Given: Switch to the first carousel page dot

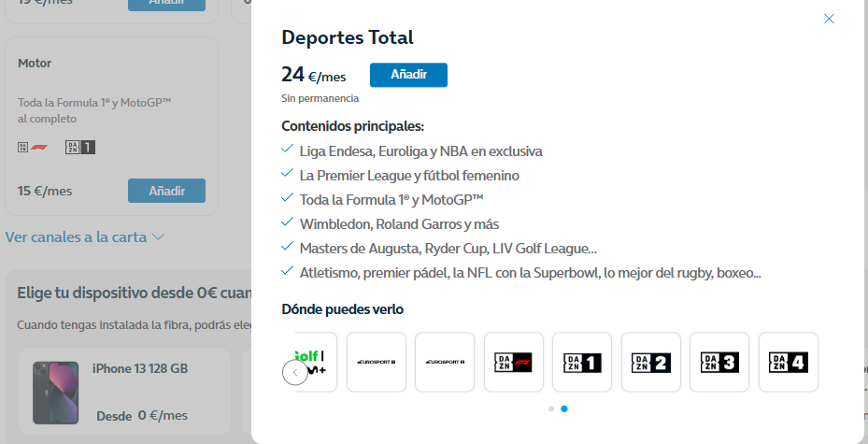Looking at the screenshot, I should (x=551, y=408).
